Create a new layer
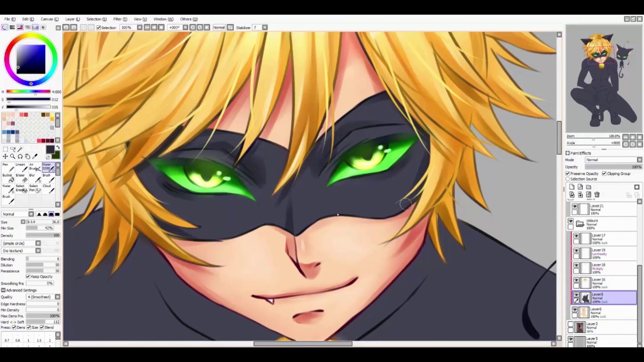 [572, 187]
